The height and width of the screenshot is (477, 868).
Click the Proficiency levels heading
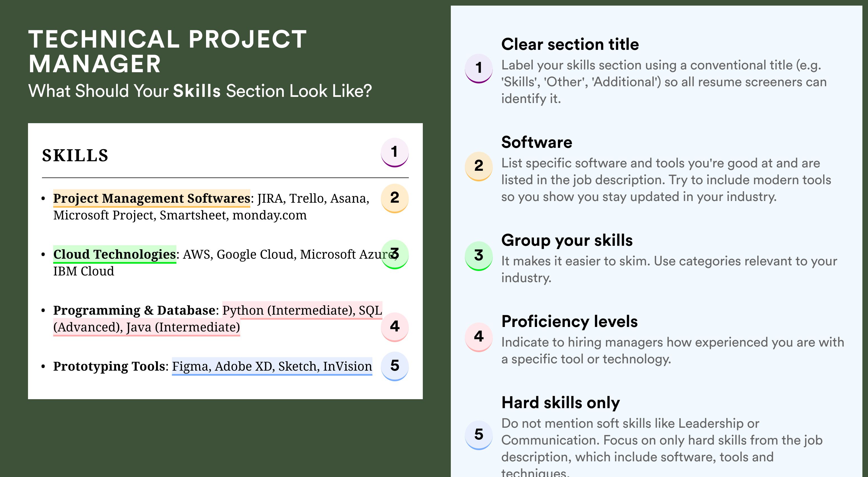[x=570, y=321]
